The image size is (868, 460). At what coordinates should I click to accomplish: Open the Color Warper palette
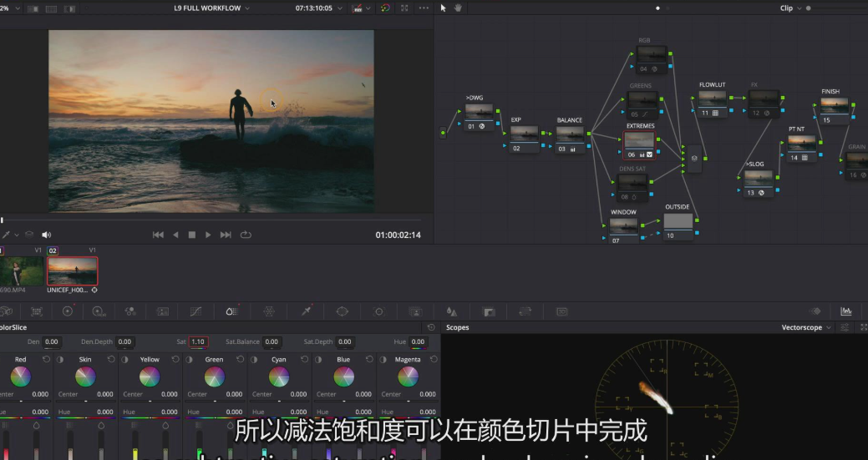point(269,312)
